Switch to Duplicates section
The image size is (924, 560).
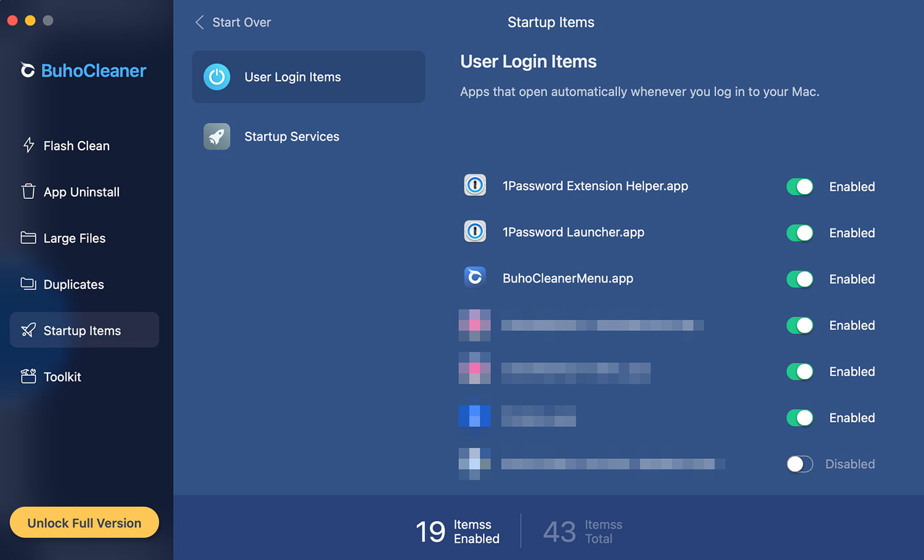[x=84, y=284]
